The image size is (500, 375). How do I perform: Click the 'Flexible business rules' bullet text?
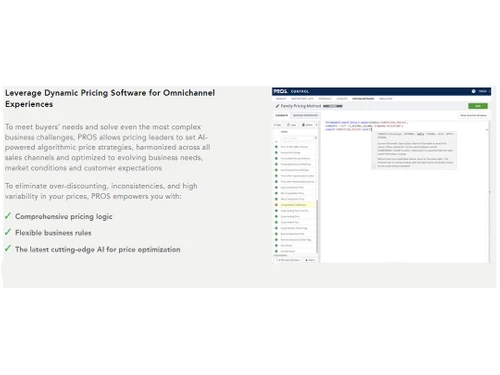53,233
